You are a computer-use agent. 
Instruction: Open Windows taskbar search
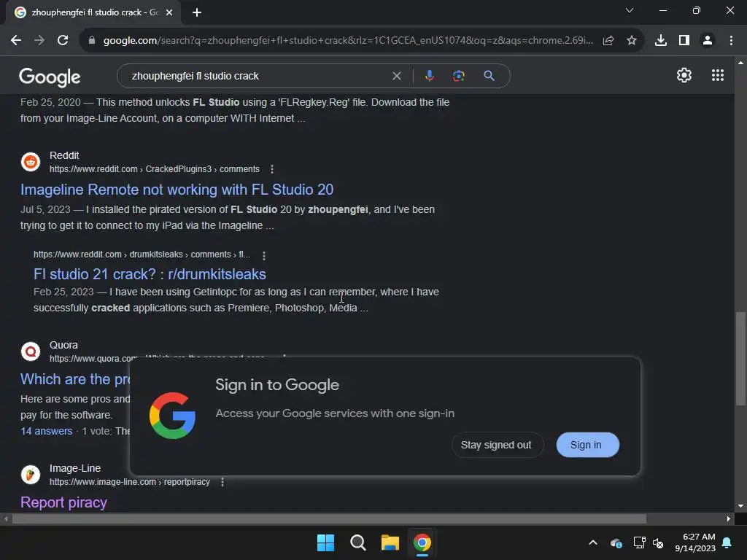(x=357, y=542)
